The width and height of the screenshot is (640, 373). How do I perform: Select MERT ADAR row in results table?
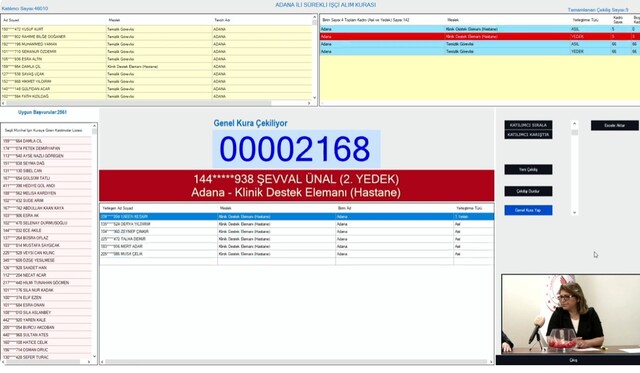(297, 246)
